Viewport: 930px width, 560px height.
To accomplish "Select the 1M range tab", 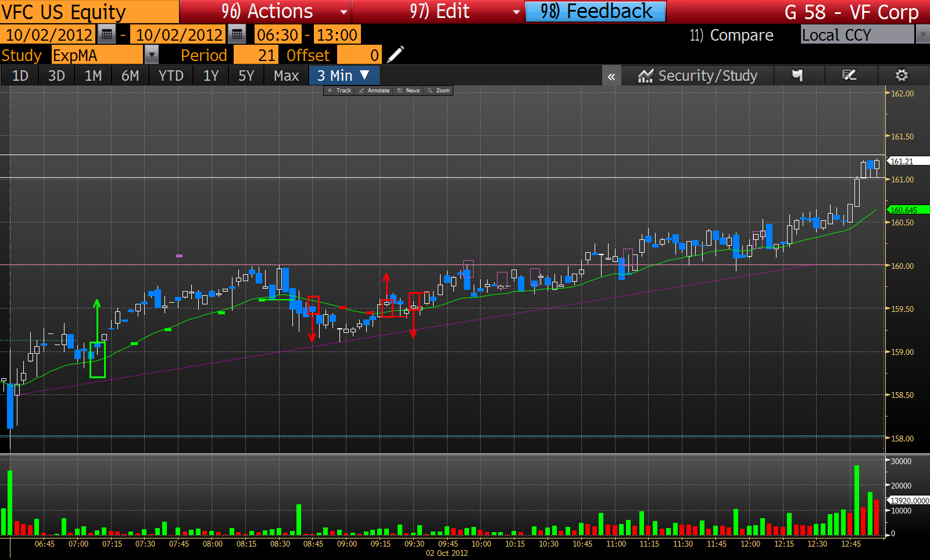I will point(93,76).
